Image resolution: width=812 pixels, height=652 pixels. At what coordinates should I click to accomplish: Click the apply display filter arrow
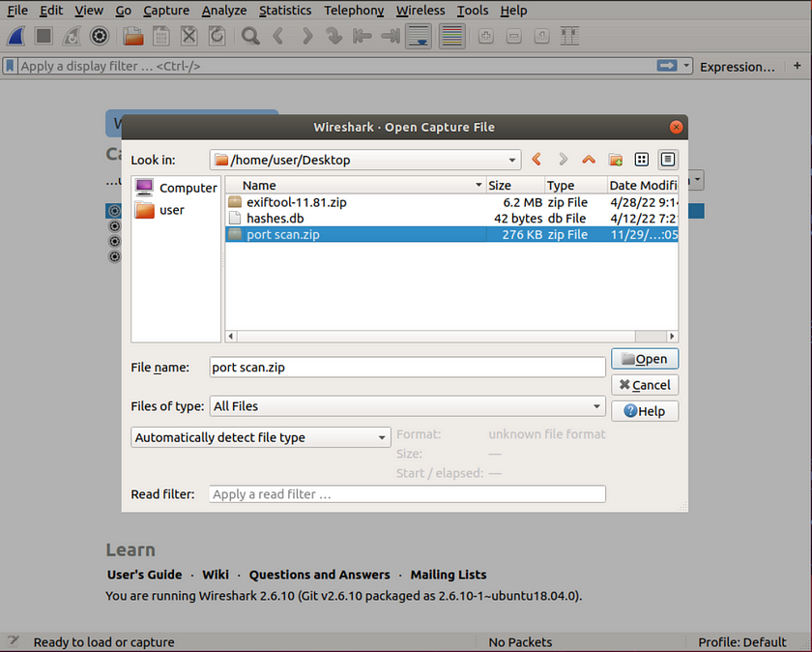(x=667, y=66)
